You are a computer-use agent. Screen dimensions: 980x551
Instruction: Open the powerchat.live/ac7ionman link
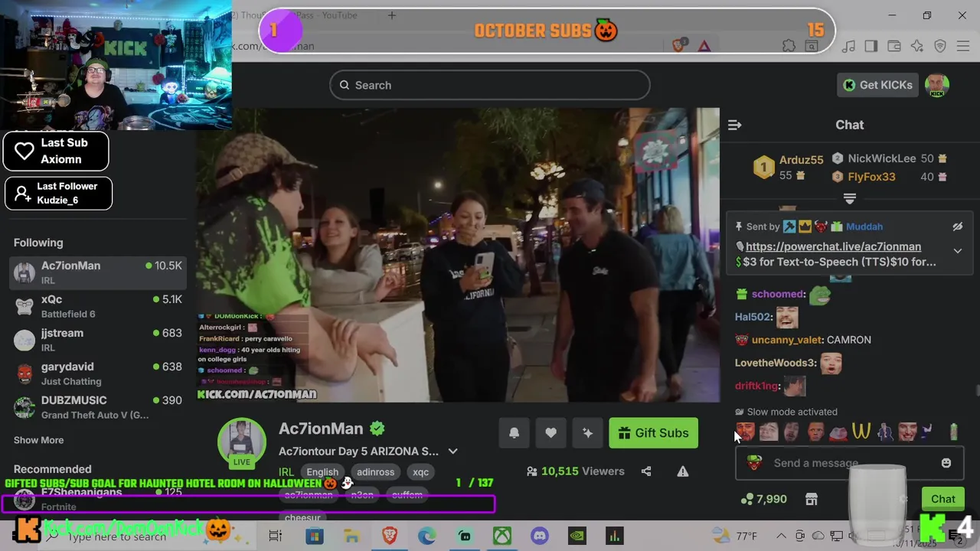tap(833, 246)
